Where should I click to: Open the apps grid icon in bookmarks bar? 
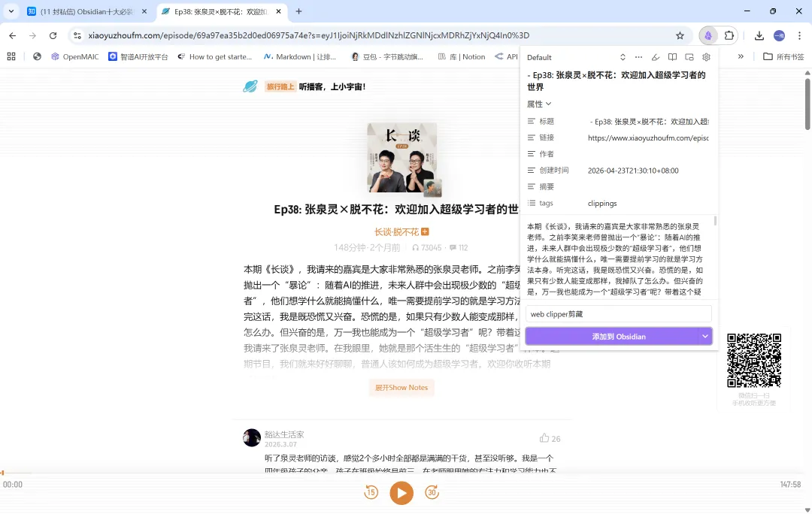[11, 56]
